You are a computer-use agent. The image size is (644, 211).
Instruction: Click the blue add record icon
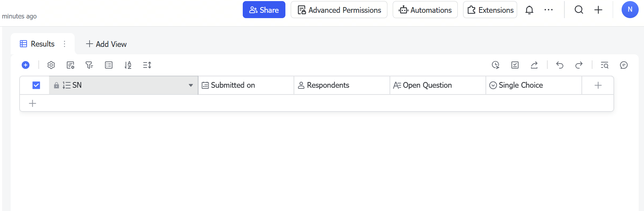coord(26,65)
